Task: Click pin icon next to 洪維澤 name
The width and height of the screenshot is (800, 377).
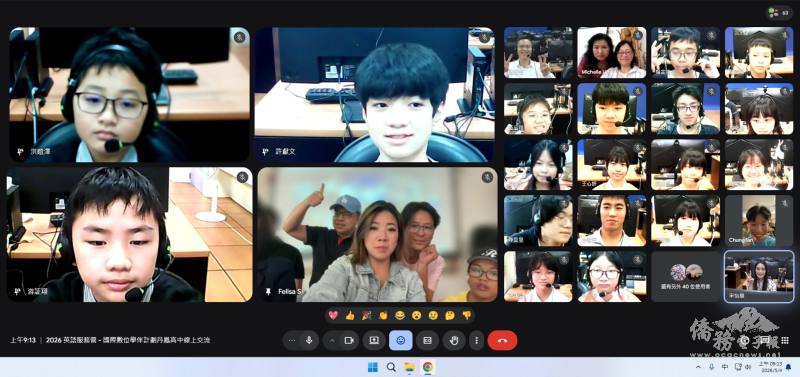Action: click(20, 152)
